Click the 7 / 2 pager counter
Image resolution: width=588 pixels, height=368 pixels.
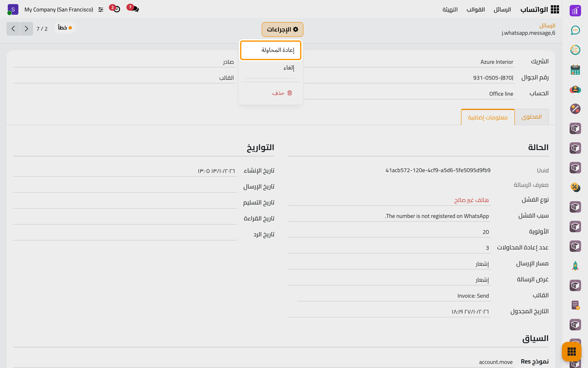click(x=42, y=29)
